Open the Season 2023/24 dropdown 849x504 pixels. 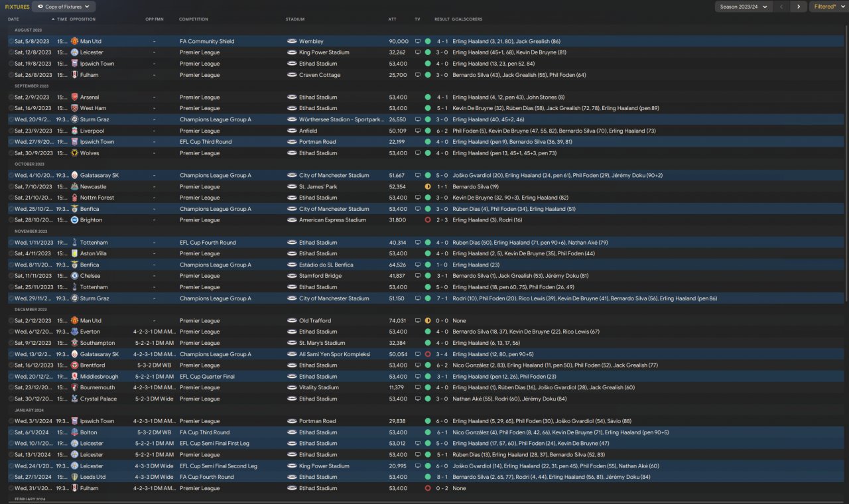[x=744, y=7]
